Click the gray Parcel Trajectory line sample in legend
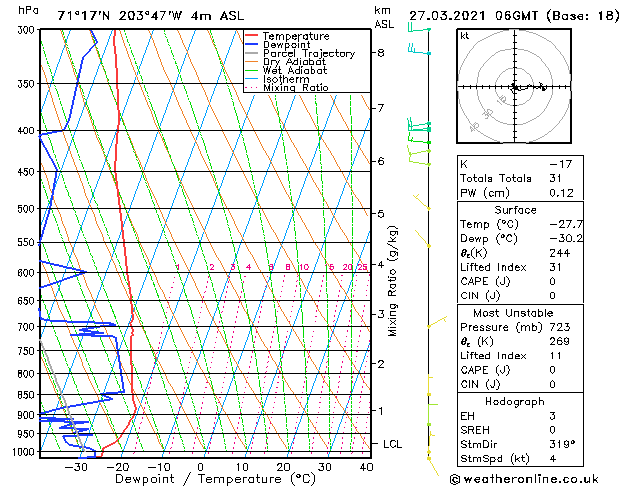 pyautogui.click(x=252, y=53)
